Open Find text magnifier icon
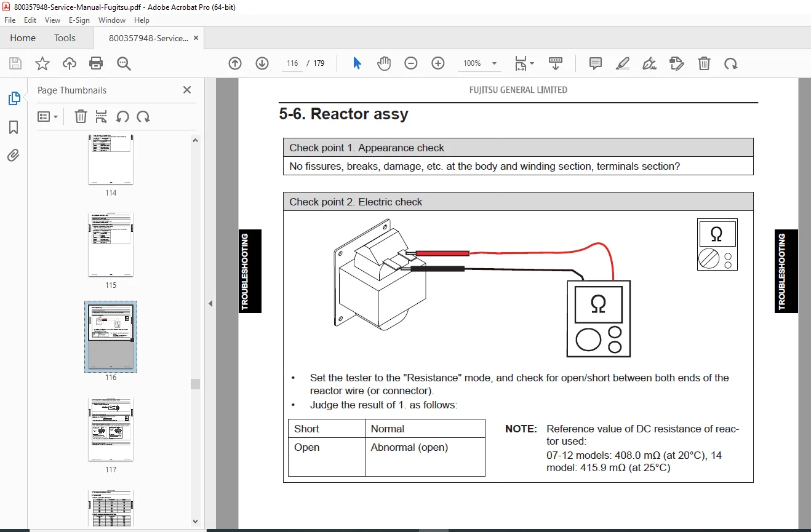This screenshot has width=811, height=532. coord(124,63)
